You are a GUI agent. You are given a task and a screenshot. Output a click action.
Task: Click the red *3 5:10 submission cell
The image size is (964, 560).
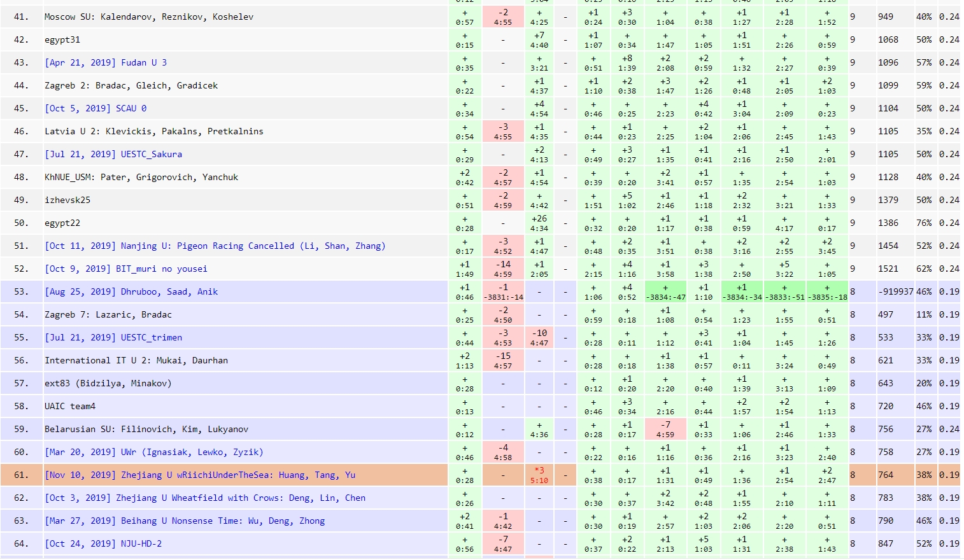[539, 475]
